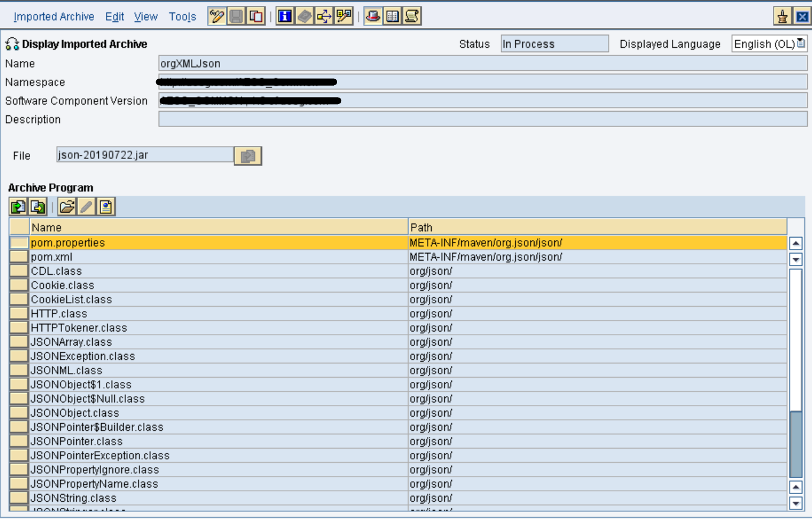Click the import archive green arrow icon

[18, 206]
